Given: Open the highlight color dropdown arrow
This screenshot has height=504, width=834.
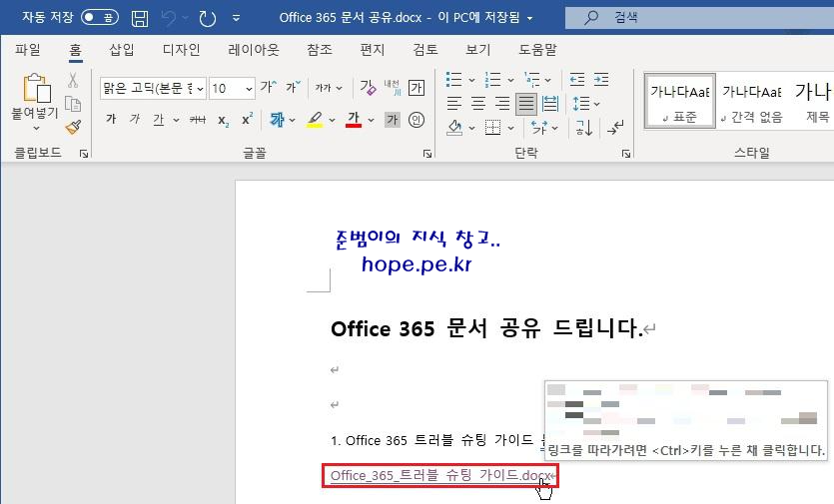Looking at the screenshot, I should (332, 120).
